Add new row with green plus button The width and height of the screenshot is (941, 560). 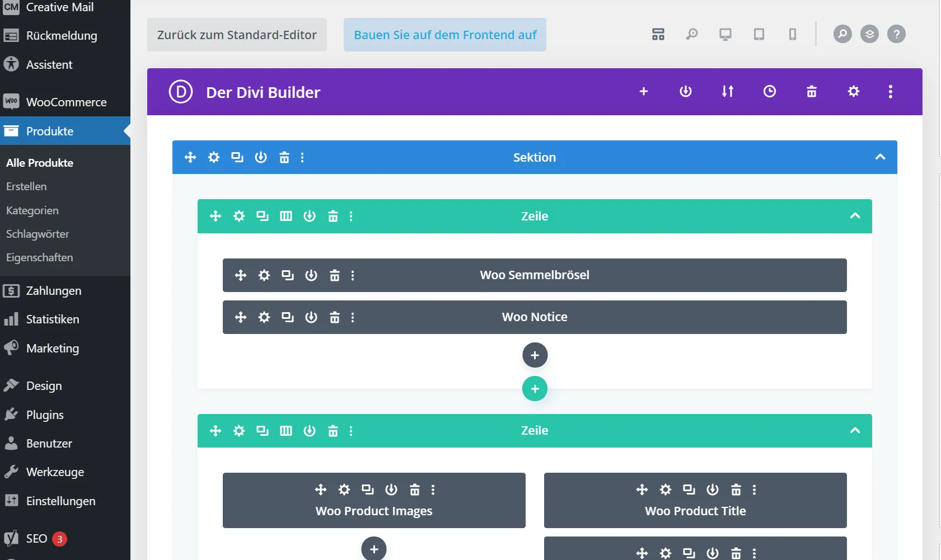click(535, 389)
